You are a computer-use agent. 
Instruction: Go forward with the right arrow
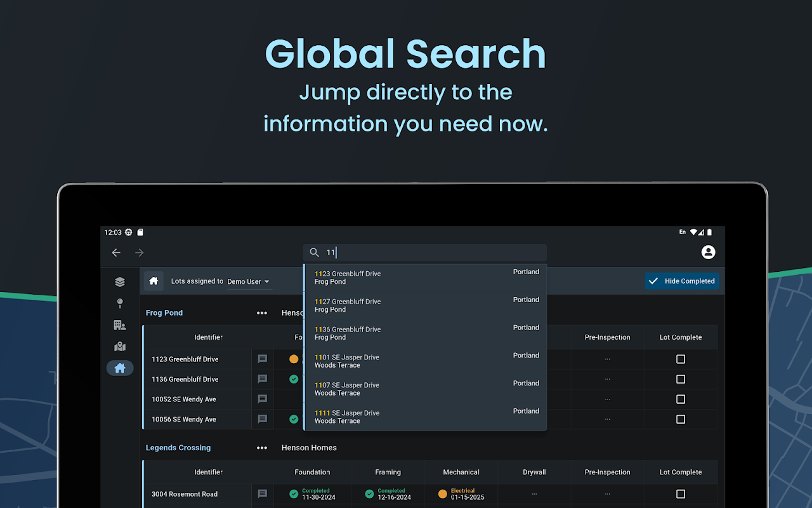[140, 253]
